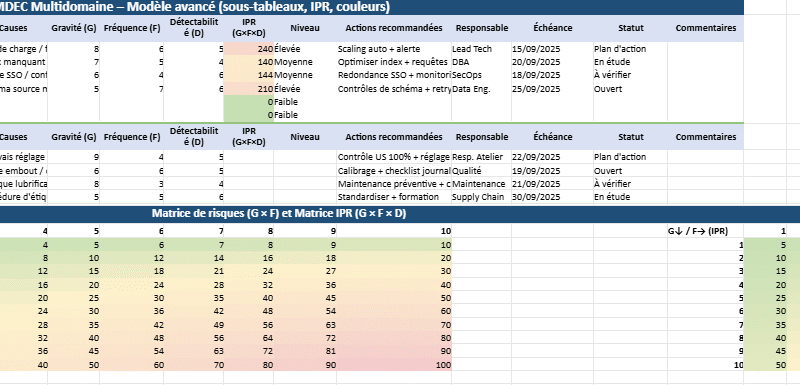Select "En étude" status in Supply Chain row
The image size is (800, 385).
[631, 197]
